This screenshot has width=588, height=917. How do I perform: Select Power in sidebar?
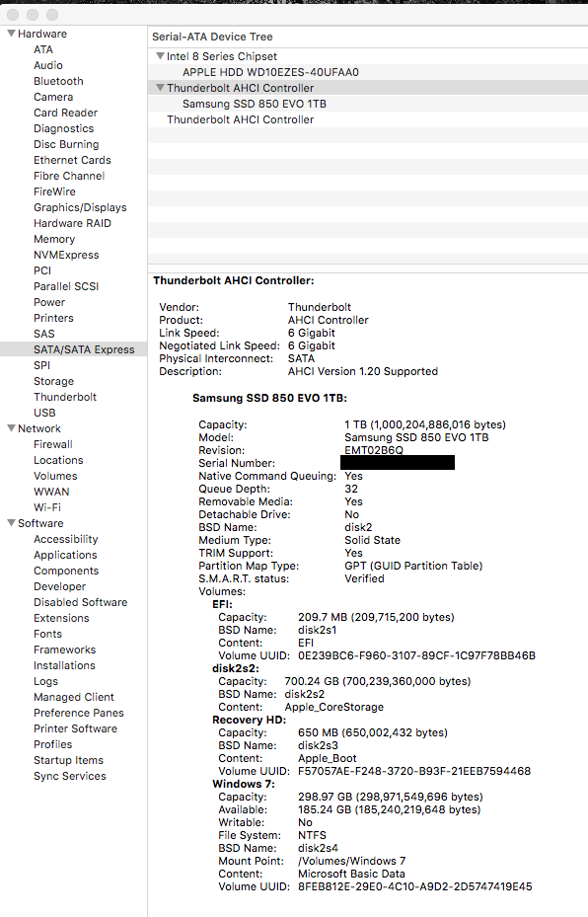[49, 302]
